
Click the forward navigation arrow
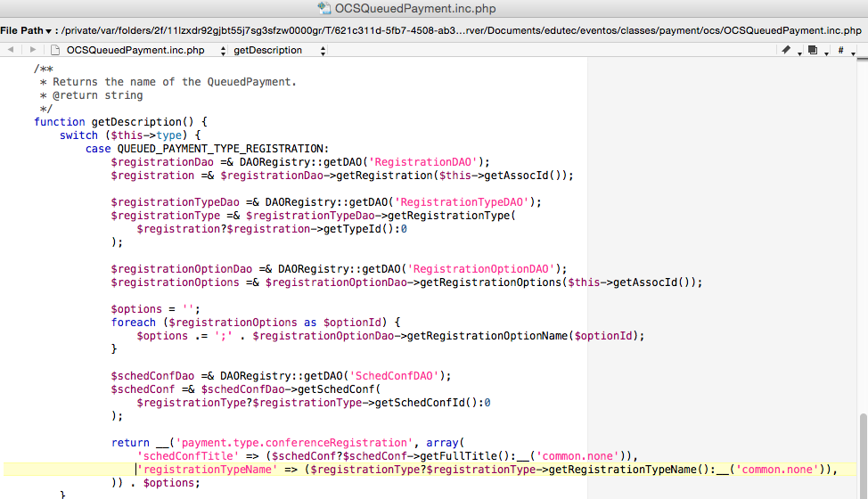click(x=33, y=50)
